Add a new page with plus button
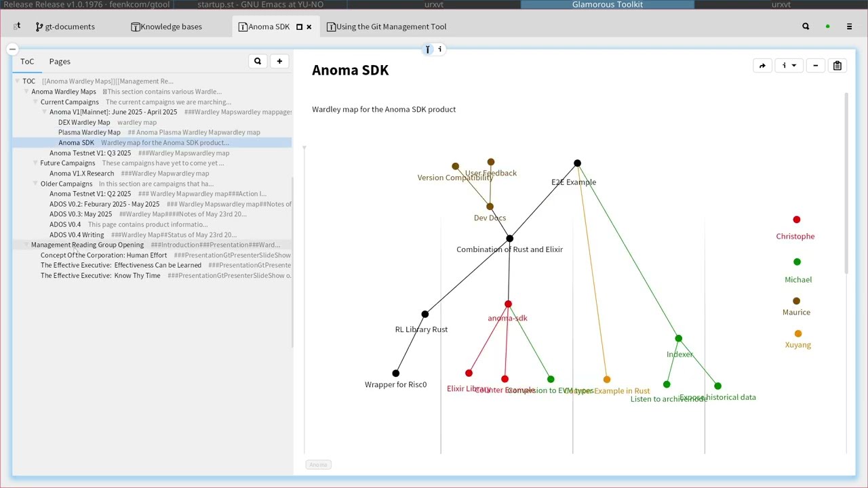The image size is (868, 488). 279,61
